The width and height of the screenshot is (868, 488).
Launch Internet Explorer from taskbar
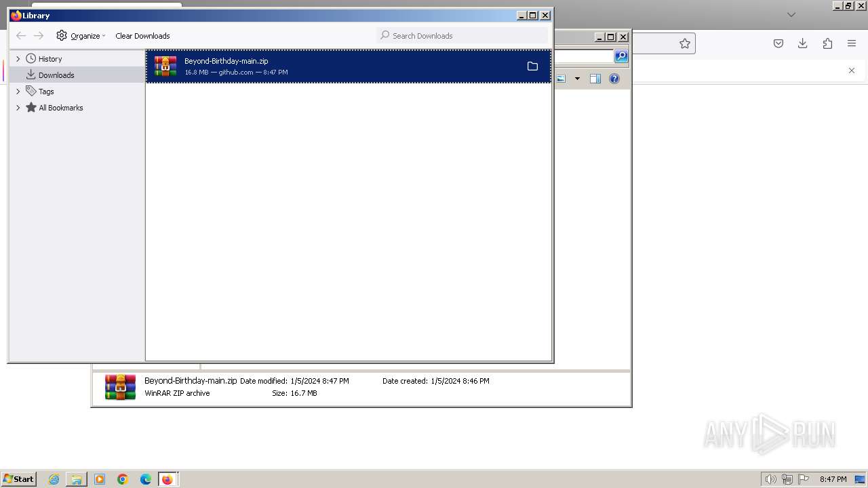click(x=54, y=479)
